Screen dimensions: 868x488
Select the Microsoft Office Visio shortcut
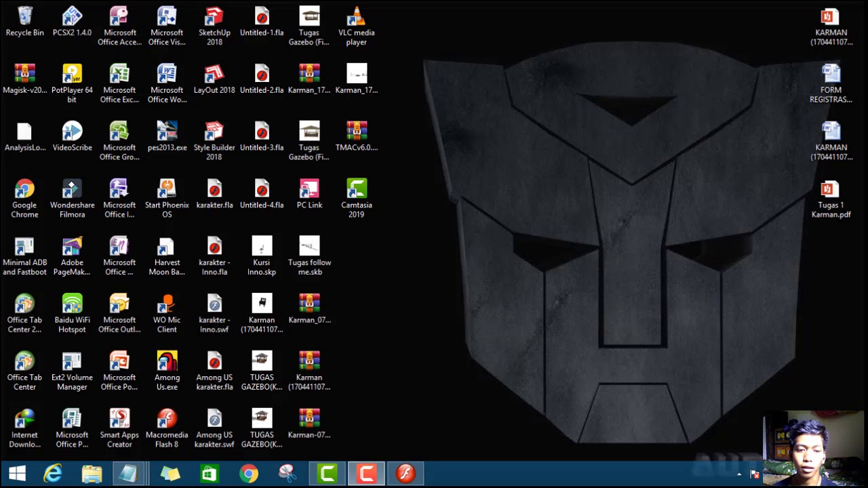pyautogui.click(x=167, y=27)
